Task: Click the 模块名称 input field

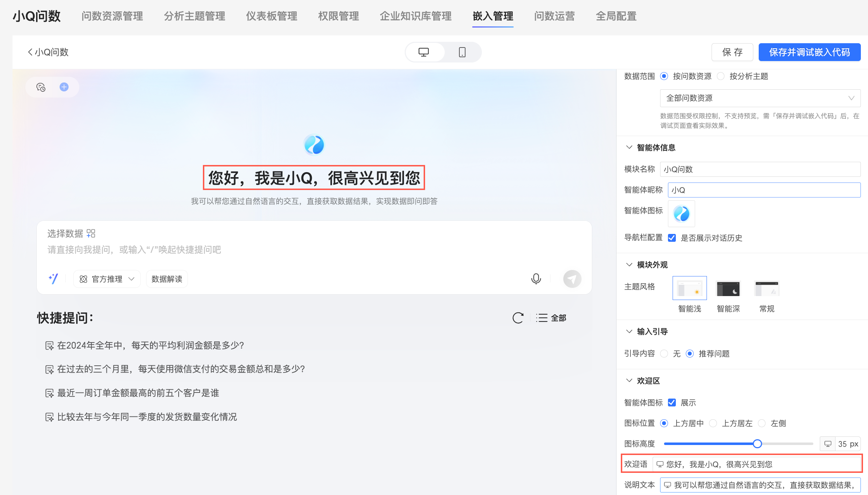Action: (760, 169)
